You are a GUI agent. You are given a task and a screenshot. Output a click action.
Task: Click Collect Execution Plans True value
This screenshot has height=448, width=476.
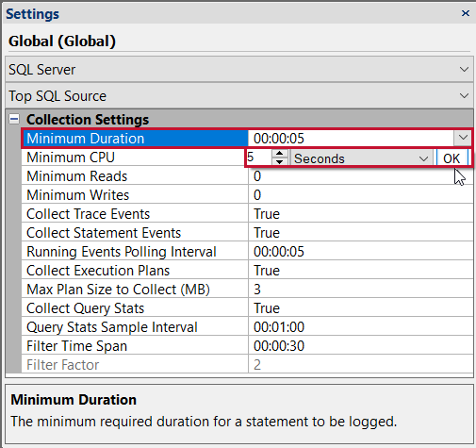[x=267, y=271]
